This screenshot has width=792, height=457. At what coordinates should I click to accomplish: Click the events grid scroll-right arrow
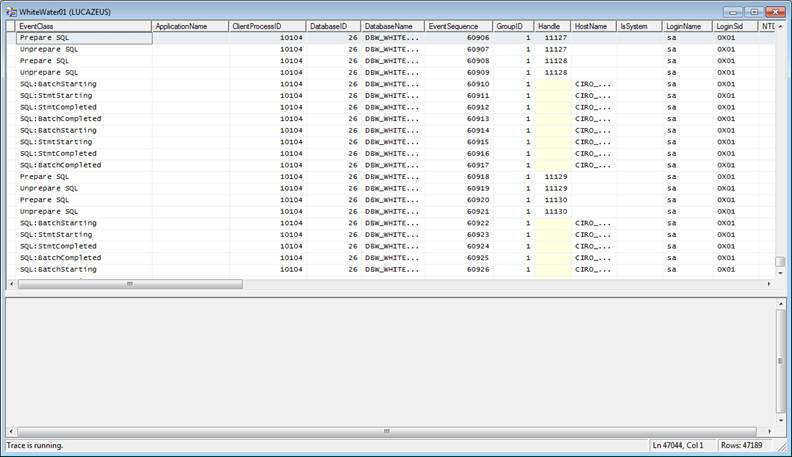769,284
